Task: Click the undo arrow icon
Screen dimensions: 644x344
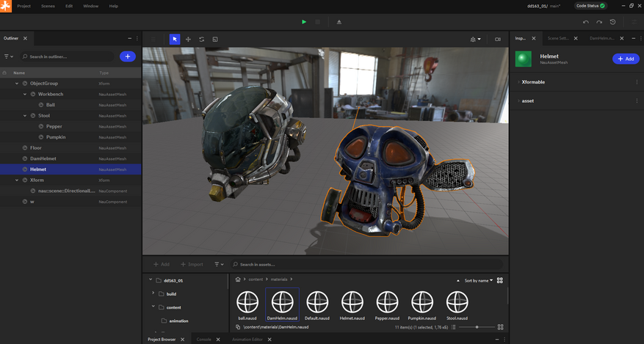Action: pos(586,22)
